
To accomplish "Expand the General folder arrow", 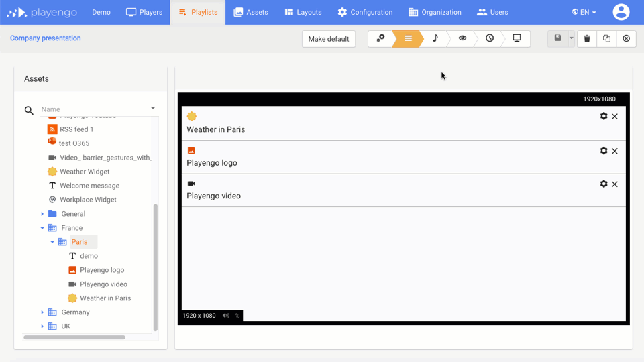I will [42, 214].
